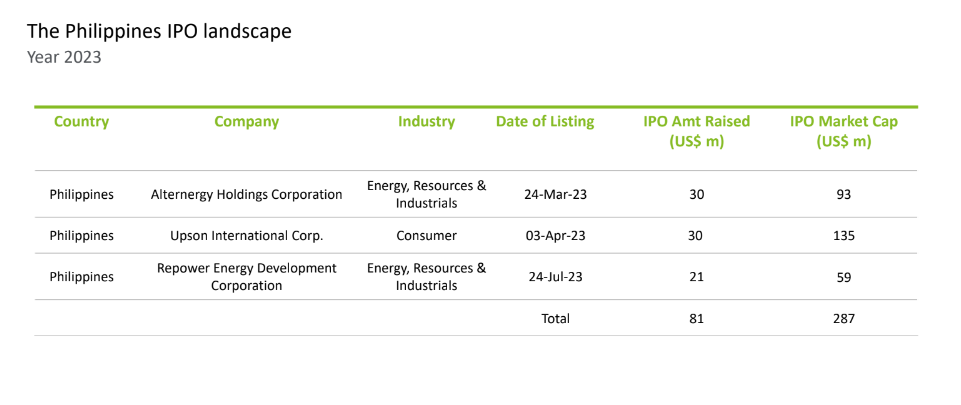This screenshot has height=405, width=961.
Task: Select the 'IPO Amt Raised (US$ m)' header
Action: (696, 131)
